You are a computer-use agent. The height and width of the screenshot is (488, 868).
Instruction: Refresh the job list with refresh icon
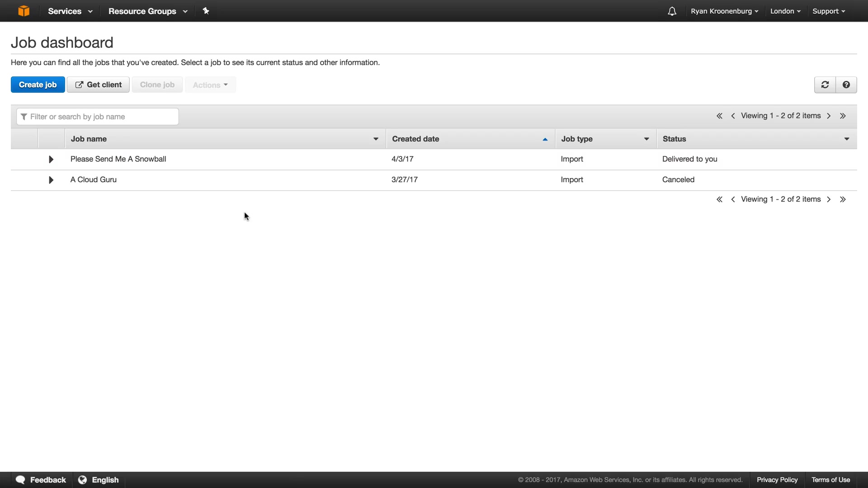tap(825, 85)
